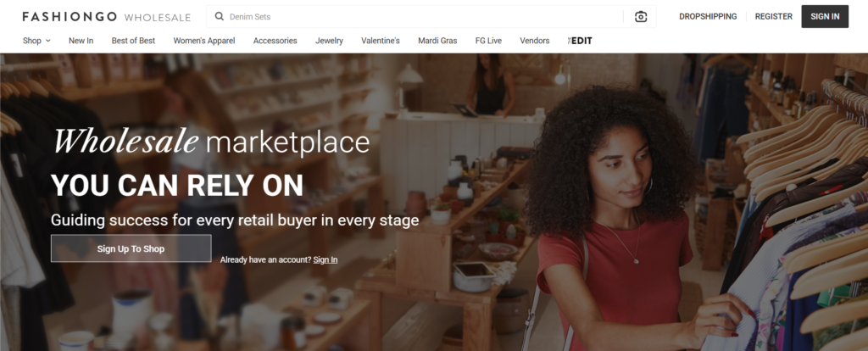Open The EDIT logo link
868x351 pixels.
click(x=580, y=41)
